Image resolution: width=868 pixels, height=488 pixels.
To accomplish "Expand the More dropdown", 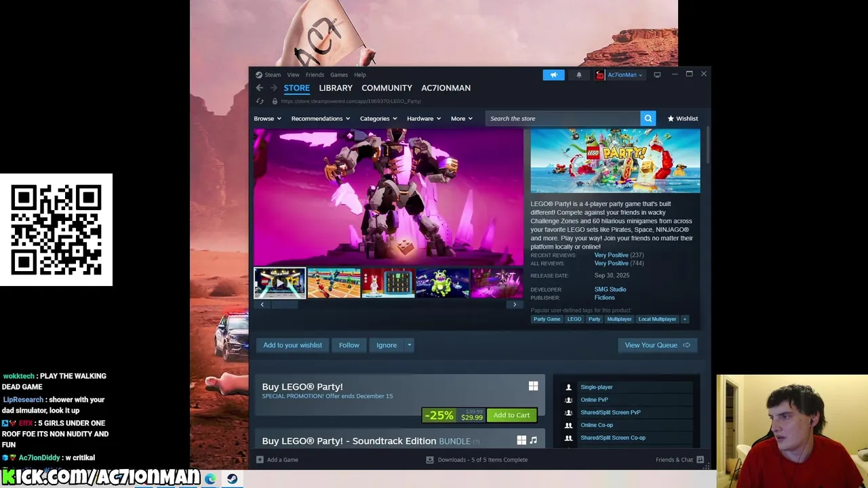I will pyautogui.click(x=462, y=119).
